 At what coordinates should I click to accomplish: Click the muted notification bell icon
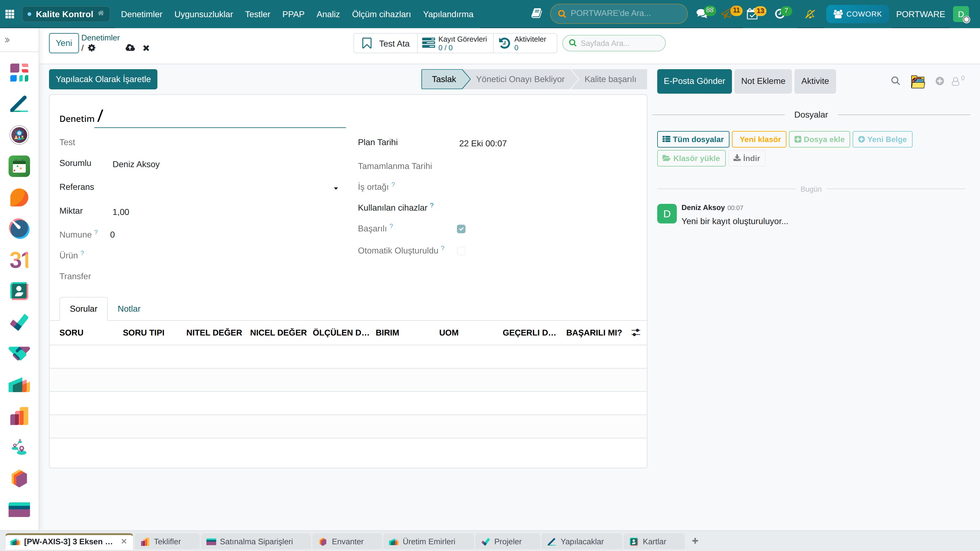[x=810, y=14]
